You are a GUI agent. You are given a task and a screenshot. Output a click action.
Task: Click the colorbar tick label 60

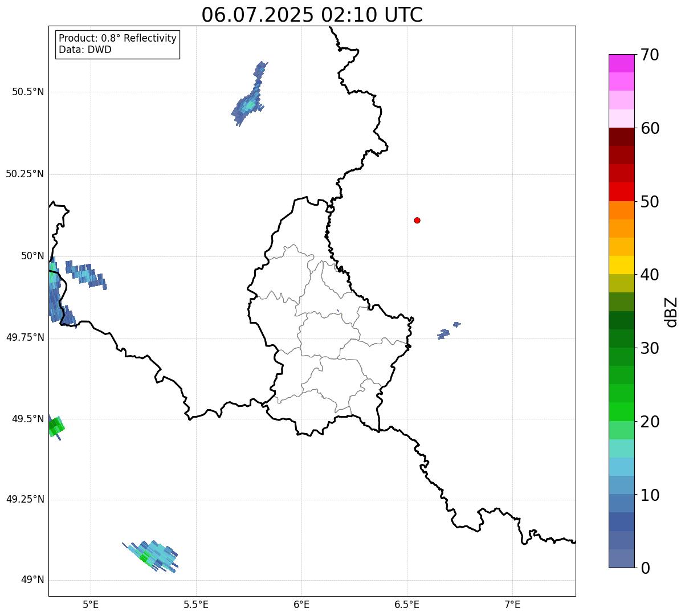pyautogui.click(x=650, y=128)
